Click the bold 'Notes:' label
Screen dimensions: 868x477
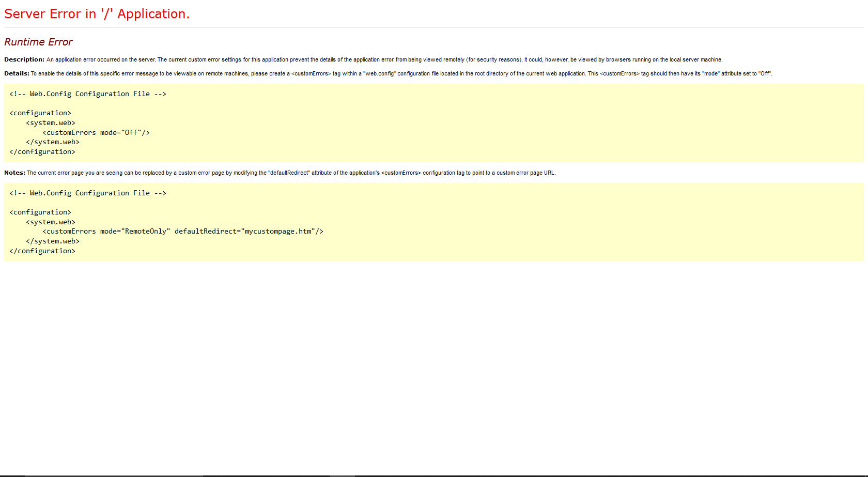coord(14,173)
